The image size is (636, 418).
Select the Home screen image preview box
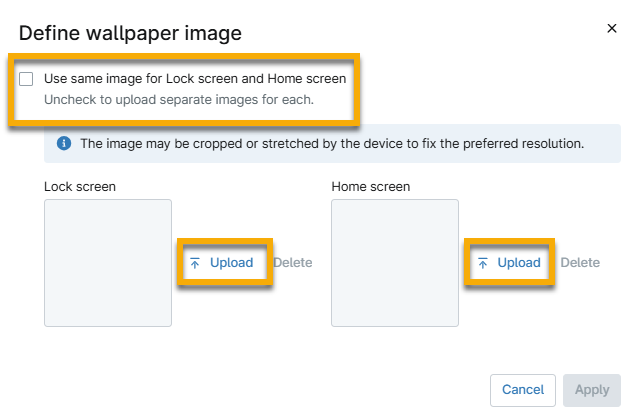[x=395, y=263]
